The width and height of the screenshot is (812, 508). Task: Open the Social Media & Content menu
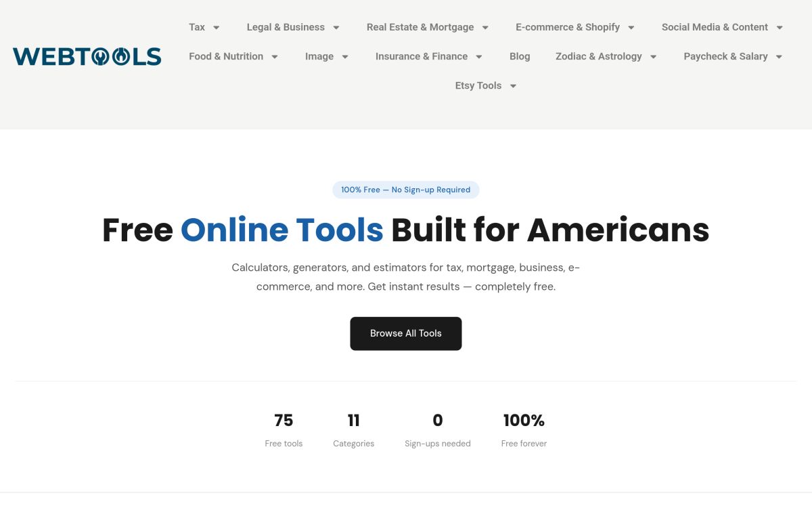click(x=715, y=27)
